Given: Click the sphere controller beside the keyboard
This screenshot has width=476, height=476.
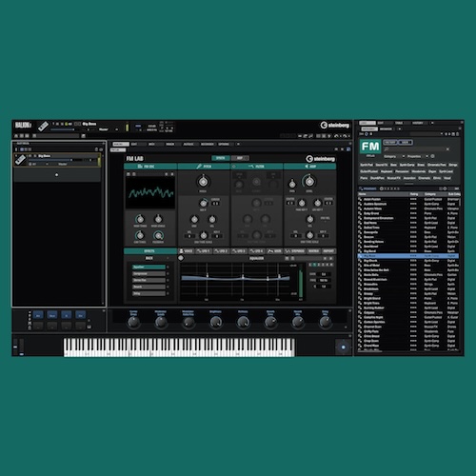Looking at the screenshot, I should [343, 347].
